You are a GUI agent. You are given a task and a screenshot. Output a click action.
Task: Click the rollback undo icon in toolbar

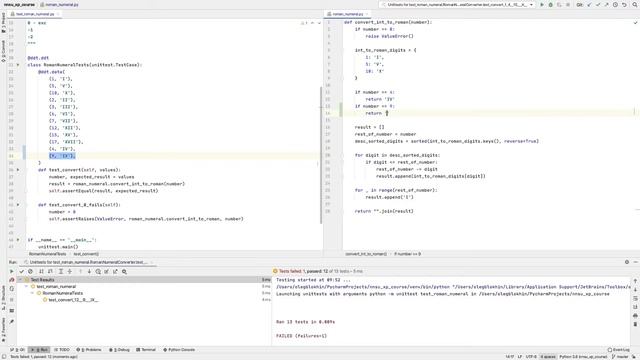[624, 4]
